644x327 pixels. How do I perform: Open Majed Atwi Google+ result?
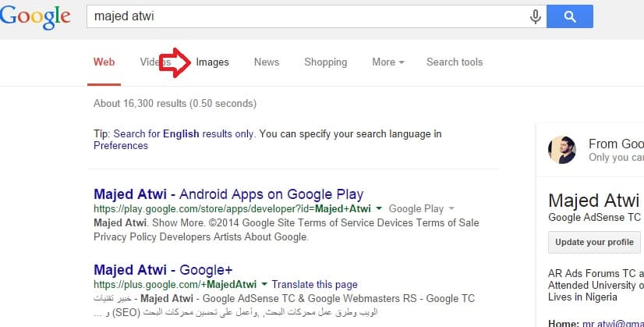(x=163, y=270)
